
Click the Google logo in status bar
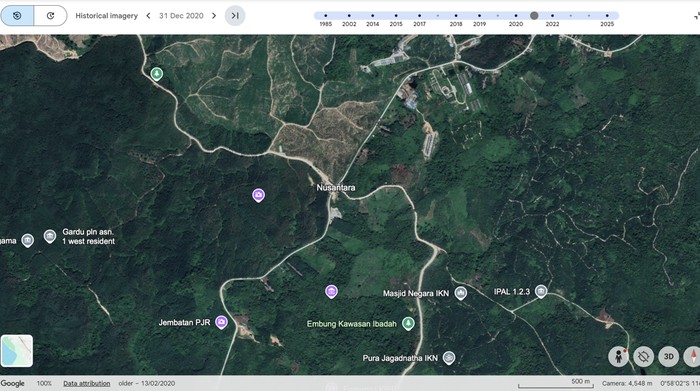point(12,383)
